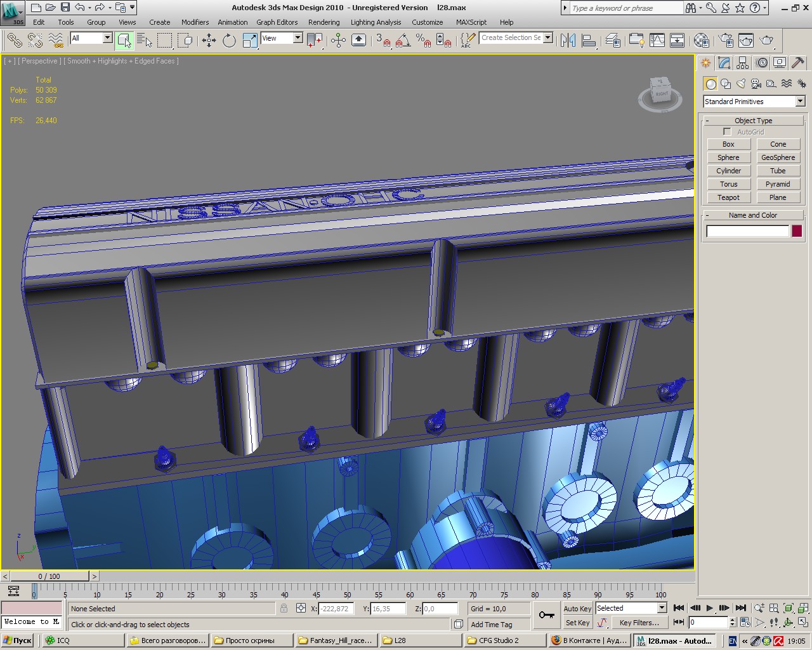Click the Torus button
This screenshot has width=812, height=650.
pos(728,184)
